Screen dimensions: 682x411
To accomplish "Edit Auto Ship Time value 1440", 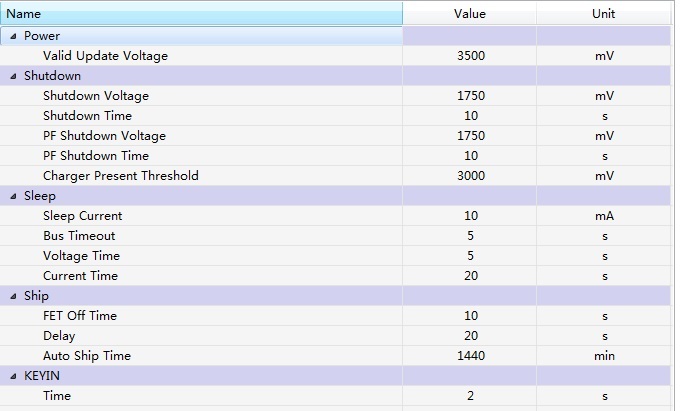I will pyautogui.click(x=470, y=356).
